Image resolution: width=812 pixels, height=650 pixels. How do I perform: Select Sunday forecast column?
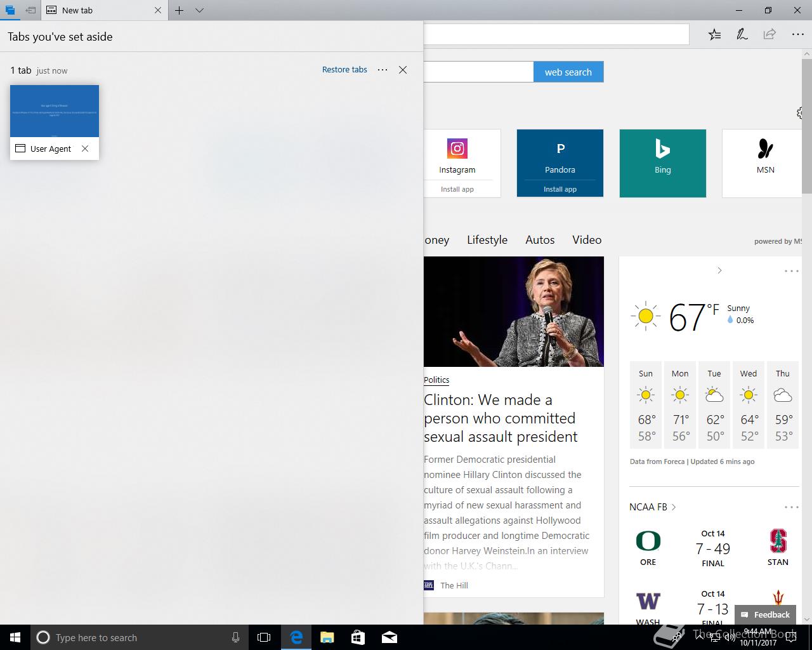[x=646, y=405]
